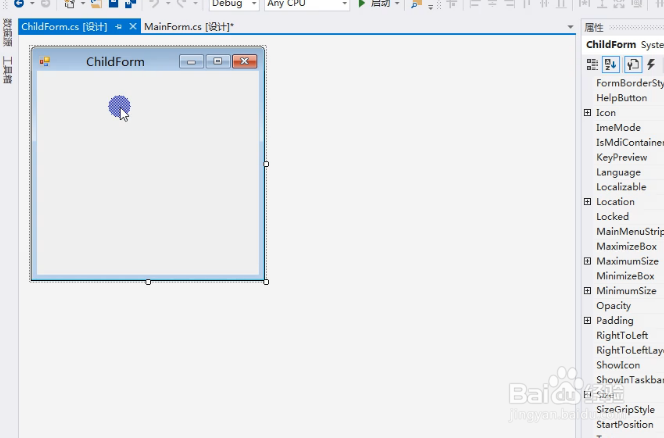Viewport: 664px width, 438px height.
Task: Switch to the MainForm.cs [设计] tab
Action: point(189,27)
